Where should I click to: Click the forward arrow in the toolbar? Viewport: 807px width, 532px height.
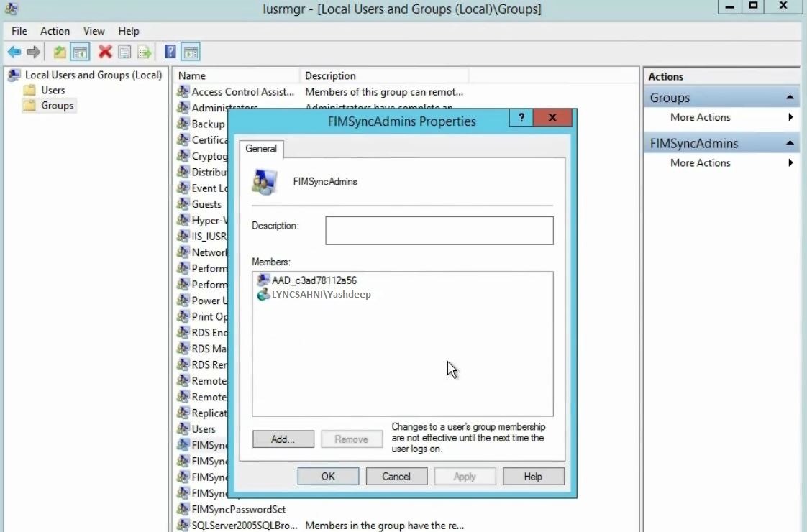click(x=34, y=52)
